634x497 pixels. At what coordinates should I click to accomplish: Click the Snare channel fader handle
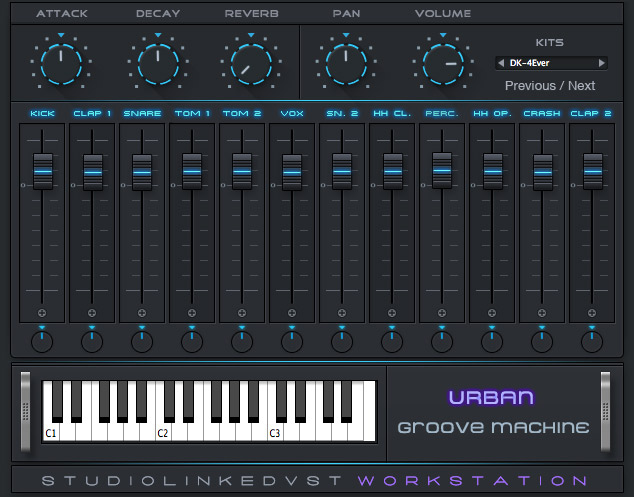tap(142, 172)
